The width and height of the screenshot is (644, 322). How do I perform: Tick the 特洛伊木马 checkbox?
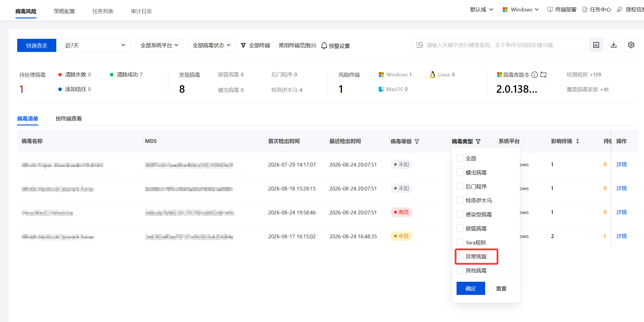pyautogui.click(x=460, y=200)
